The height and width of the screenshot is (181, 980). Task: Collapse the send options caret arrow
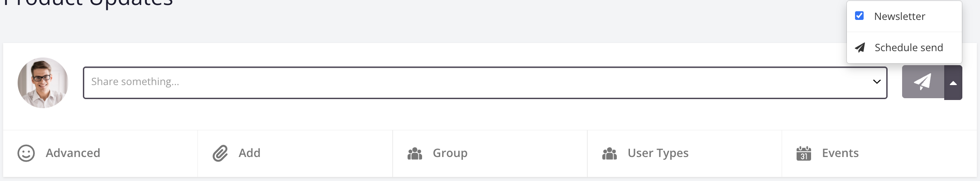click(x=953, y=82)
